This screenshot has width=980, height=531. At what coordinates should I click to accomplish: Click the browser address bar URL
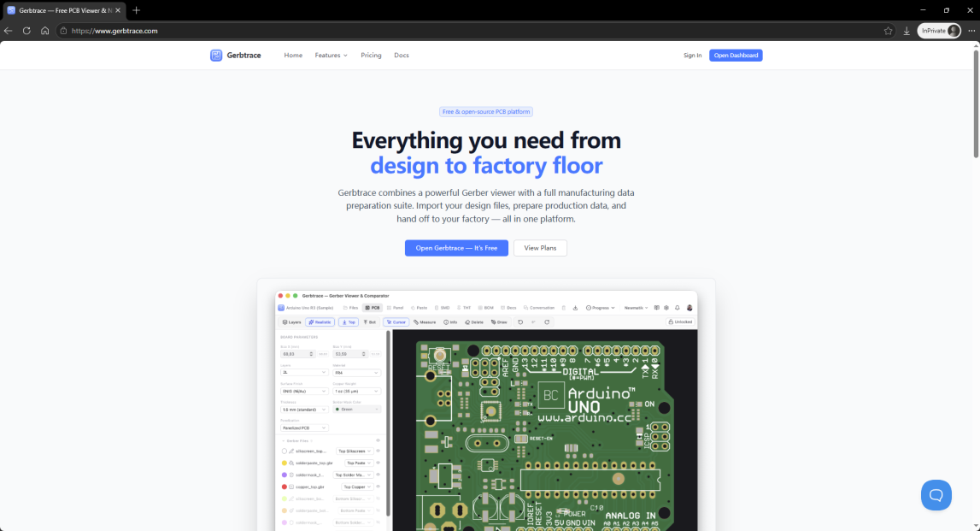(114, 31)
